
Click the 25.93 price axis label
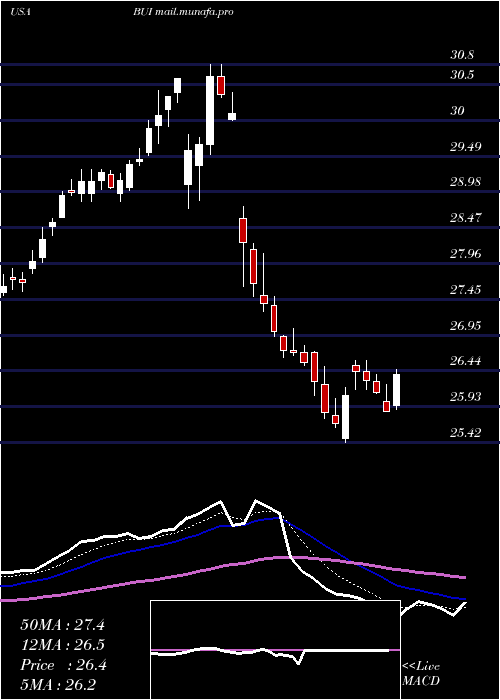click(x=465, y=396)
